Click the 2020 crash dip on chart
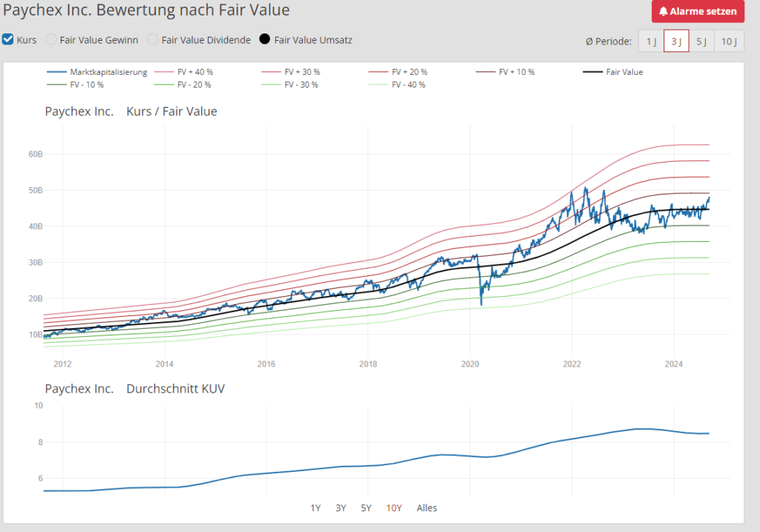The height and width of the screenshot is (532, 760). point(481,303)
